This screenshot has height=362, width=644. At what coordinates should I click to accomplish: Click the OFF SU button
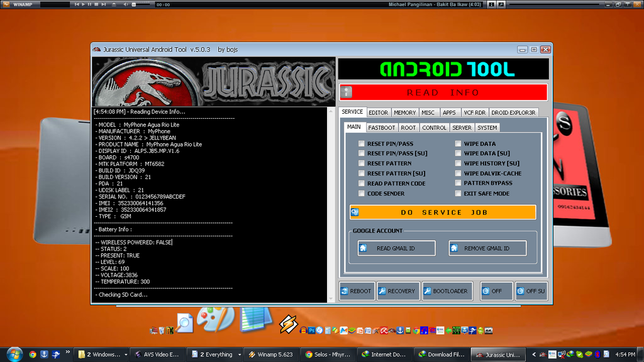(531, 291)
